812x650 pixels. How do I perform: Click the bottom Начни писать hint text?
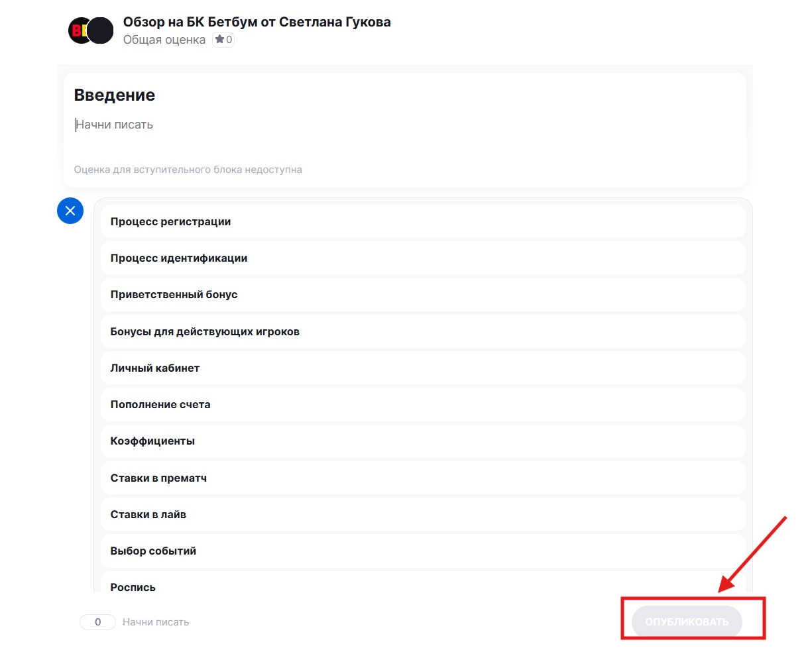(x=156, y=622)
